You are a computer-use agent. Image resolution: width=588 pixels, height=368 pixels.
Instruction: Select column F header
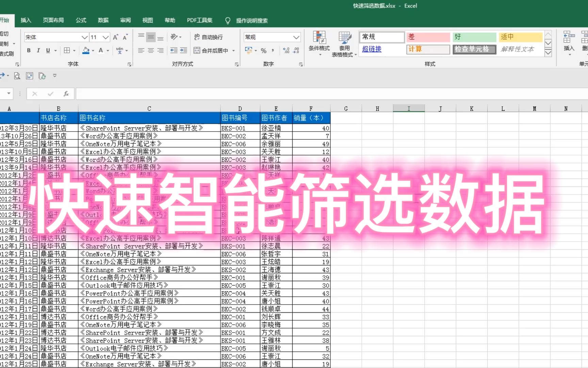tap(311, 108)
